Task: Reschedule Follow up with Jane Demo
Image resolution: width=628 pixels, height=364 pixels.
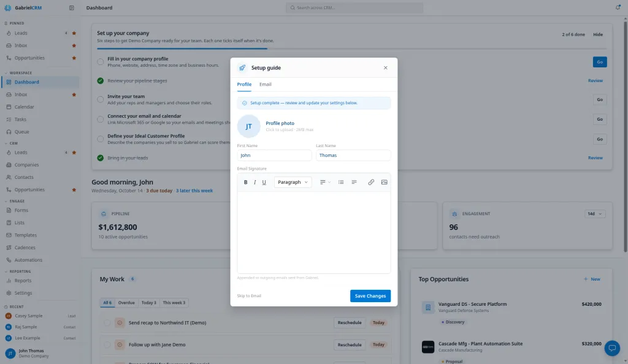Action: tap(349, 345)
